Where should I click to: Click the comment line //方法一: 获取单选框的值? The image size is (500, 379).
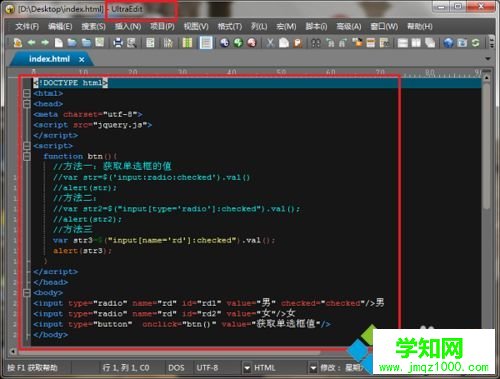click(x=112, y=166)
